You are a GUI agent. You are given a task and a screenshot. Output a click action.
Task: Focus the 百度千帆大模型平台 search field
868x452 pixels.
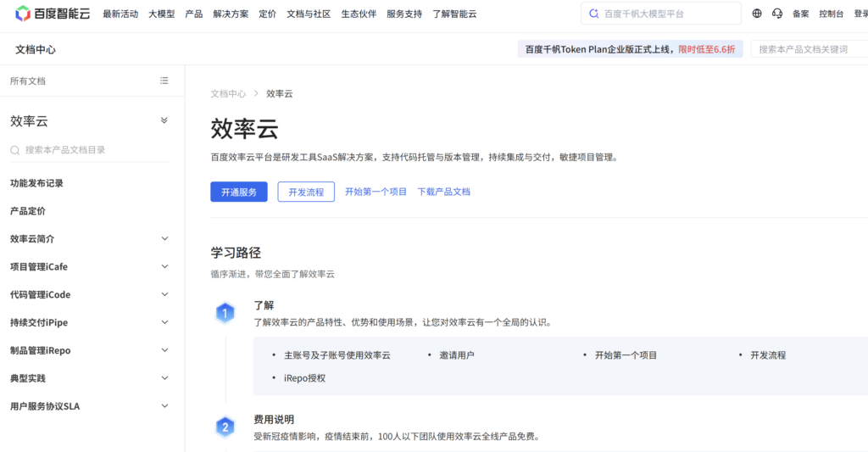point(661,14)
